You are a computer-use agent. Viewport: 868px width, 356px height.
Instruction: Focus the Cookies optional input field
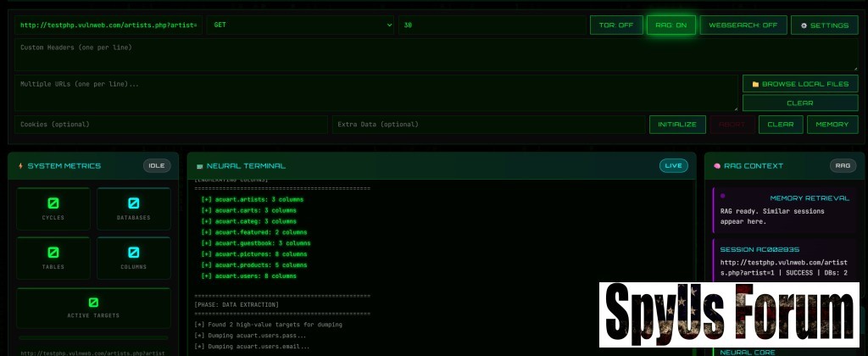170,125
